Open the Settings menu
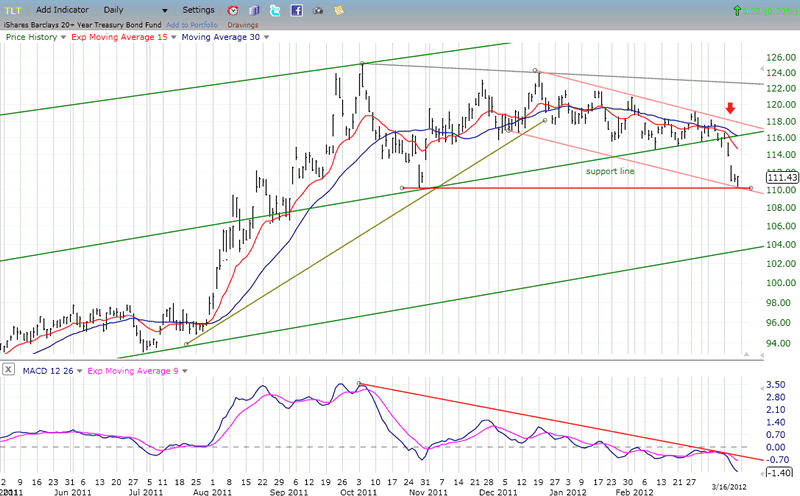 (x=198, y=10)
